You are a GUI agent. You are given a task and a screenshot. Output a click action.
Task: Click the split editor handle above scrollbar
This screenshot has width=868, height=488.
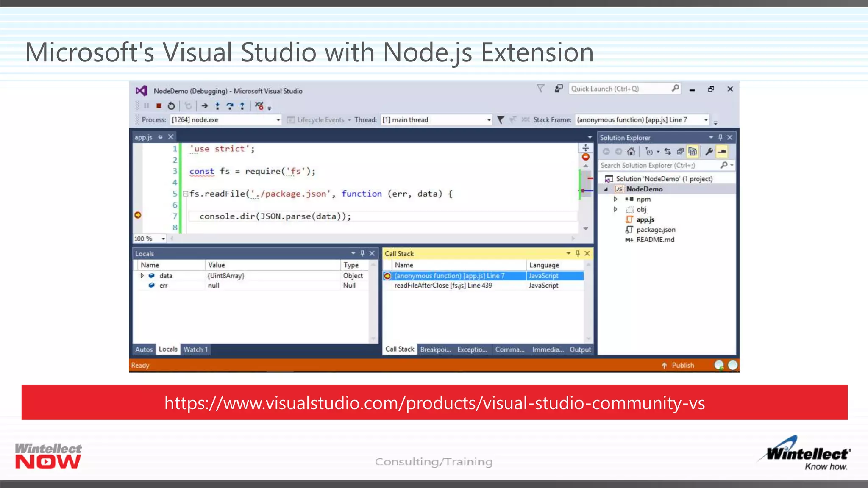pyautogui.click(x=586, y=147)
